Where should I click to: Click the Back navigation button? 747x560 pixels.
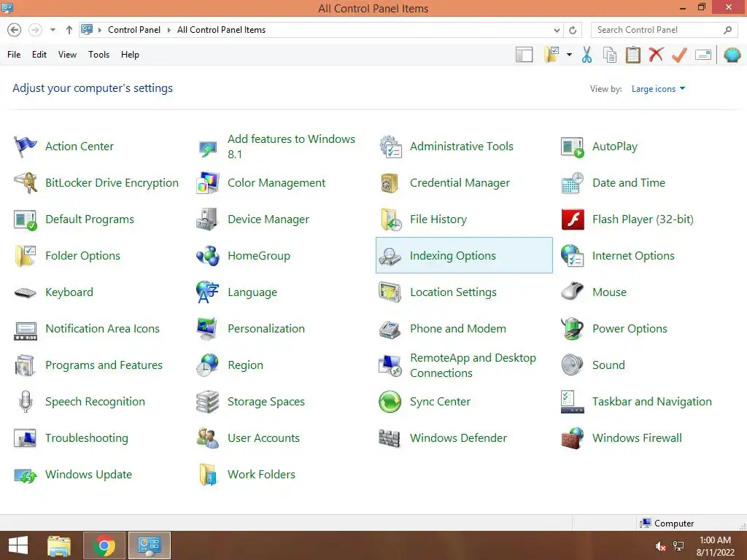point(15,30)
